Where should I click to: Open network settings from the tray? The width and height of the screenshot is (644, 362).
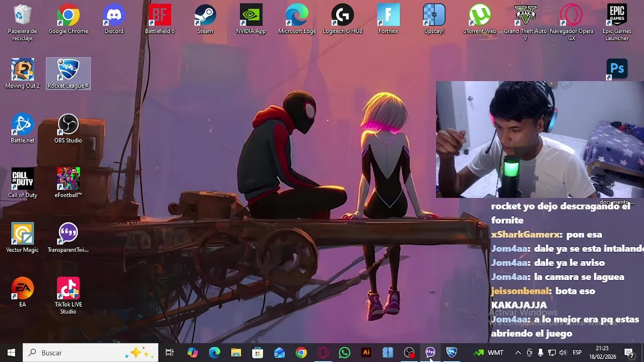(x=551, y=352)
